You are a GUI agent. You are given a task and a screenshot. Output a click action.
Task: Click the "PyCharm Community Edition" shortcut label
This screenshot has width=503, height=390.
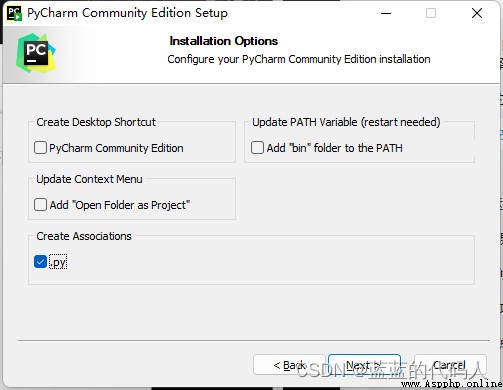(116, 148)
